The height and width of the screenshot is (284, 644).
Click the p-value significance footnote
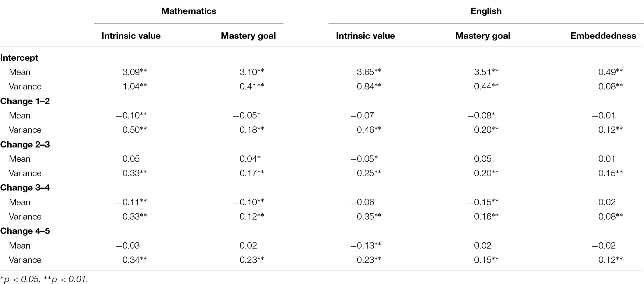[44, 279]
